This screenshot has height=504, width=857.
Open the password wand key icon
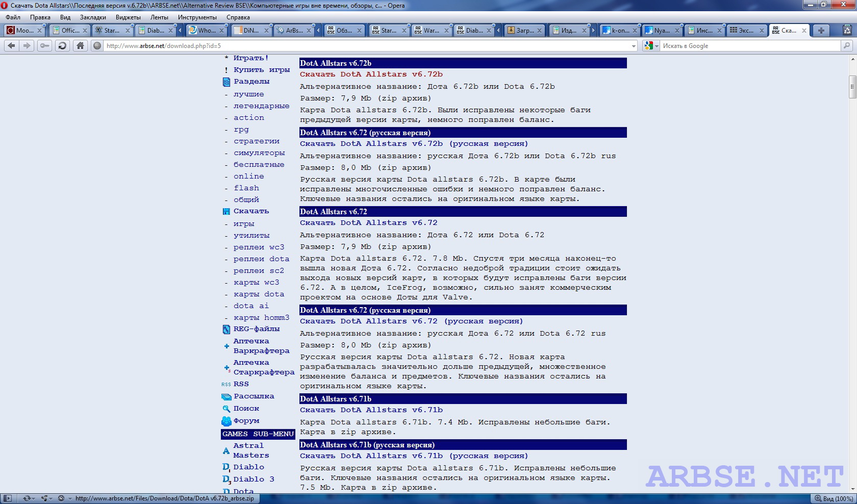point(45,46)
